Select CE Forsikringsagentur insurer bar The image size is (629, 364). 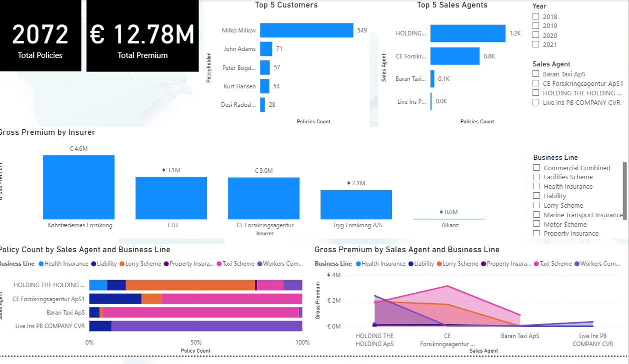click(263, 198)
